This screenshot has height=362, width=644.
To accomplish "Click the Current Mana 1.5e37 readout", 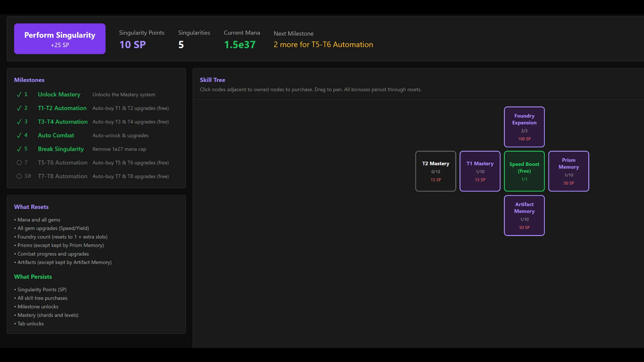I will tap(240, 45).
